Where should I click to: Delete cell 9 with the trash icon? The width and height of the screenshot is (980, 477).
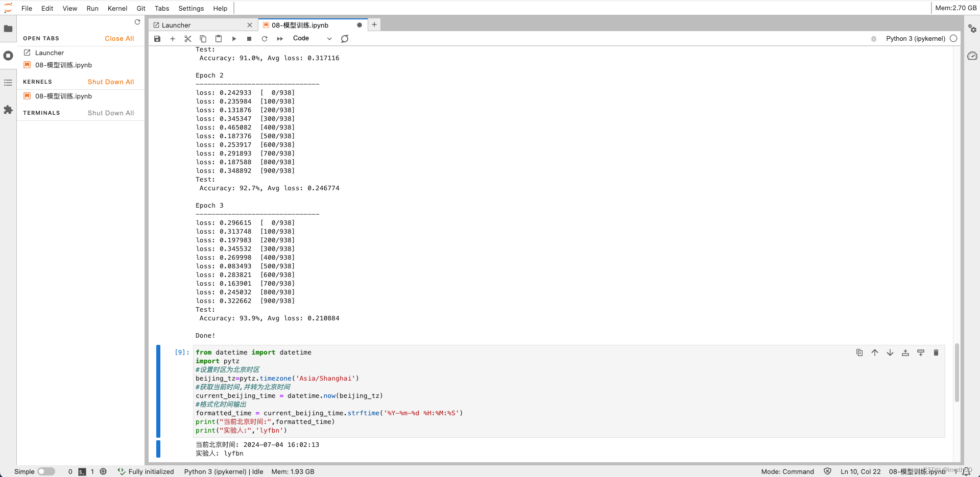pyautogui.click(x=936, y=353)
